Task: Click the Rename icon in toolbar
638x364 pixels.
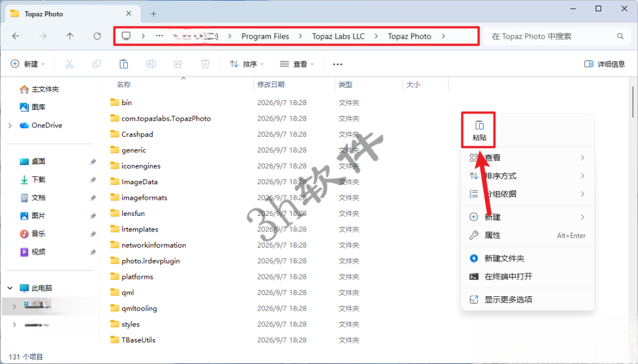Action: pos(151,64)
